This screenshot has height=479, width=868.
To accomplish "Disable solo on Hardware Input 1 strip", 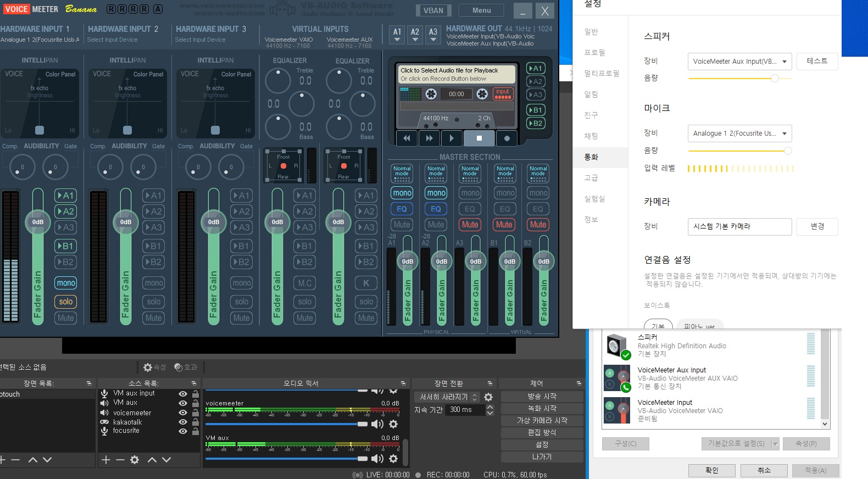I will coord(66,302).
